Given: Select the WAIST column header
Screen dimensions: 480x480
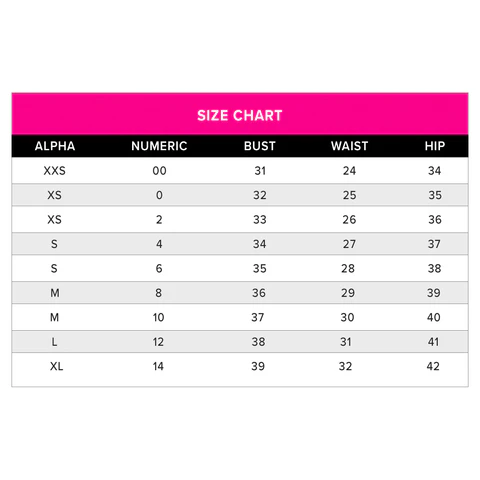Looking at the screenshot, I should click(x=349, y=146).
